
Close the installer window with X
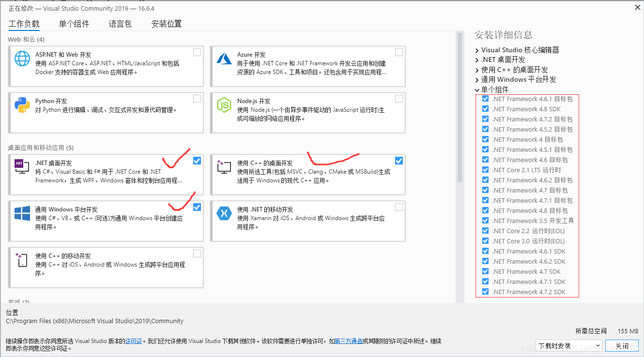tap(636, 7)
